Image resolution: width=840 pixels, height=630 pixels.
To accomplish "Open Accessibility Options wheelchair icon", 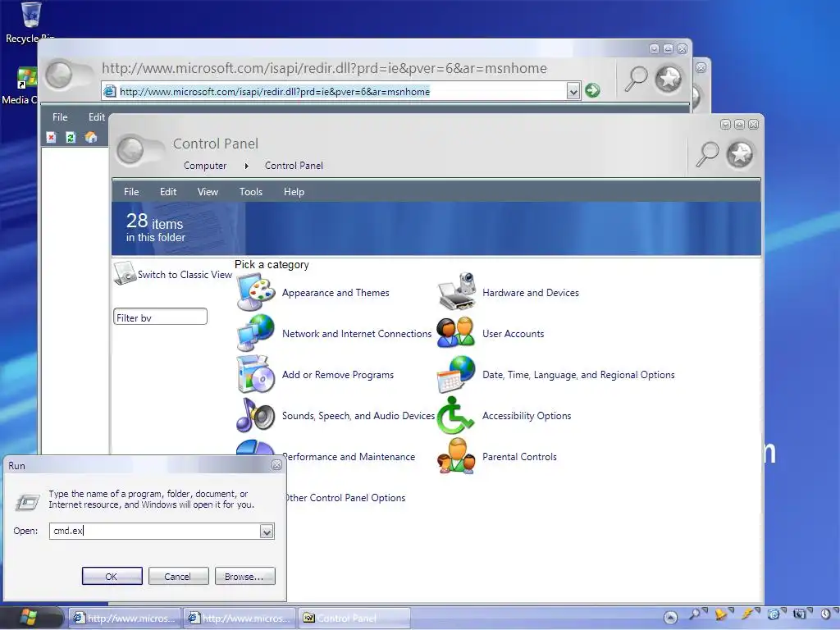I will pyautogui.click(x=455, y=415).
